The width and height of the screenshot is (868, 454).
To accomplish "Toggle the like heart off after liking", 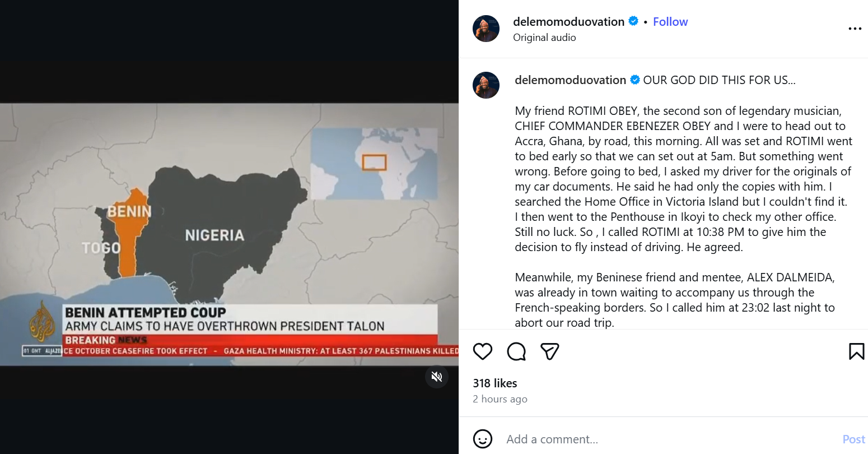I will (x=482, y=351).
